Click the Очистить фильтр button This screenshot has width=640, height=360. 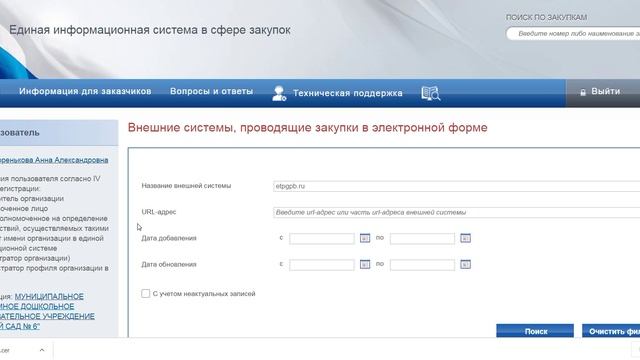click(611, 331)
